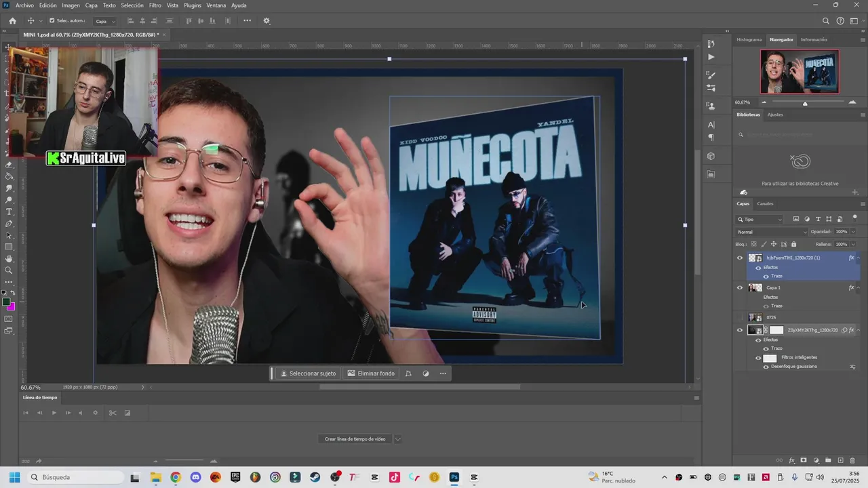Select the Paint Bucket tool
Screen dimensions: 868x488
click(x=9, y=176)
